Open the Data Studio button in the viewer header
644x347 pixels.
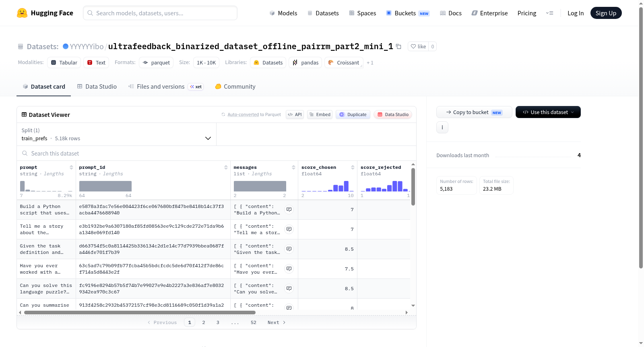[x=393, y=114]
